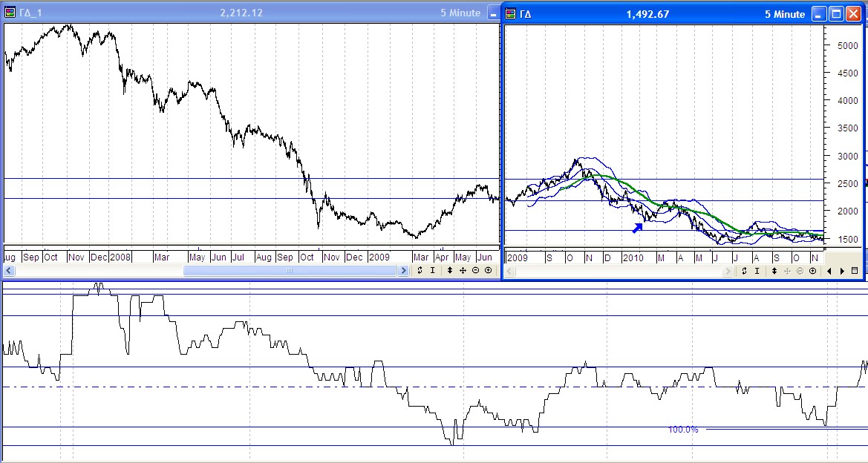
Task: Step back with the ΓΔ chart's left triangle
Action: (x=829, y=271)
